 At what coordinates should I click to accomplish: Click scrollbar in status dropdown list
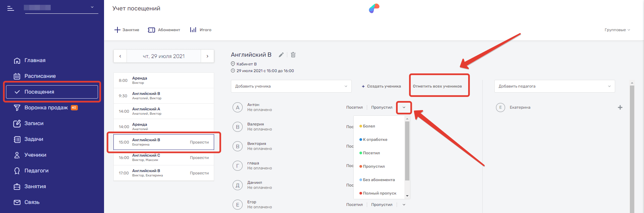point(407,151)
